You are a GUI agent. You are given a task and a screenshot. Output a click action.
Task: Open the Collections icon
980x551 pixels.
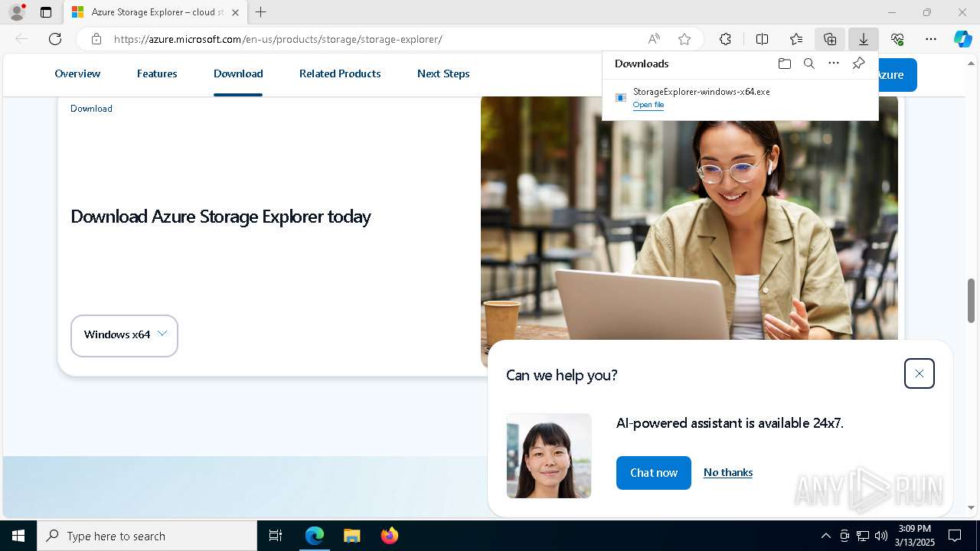830,39
